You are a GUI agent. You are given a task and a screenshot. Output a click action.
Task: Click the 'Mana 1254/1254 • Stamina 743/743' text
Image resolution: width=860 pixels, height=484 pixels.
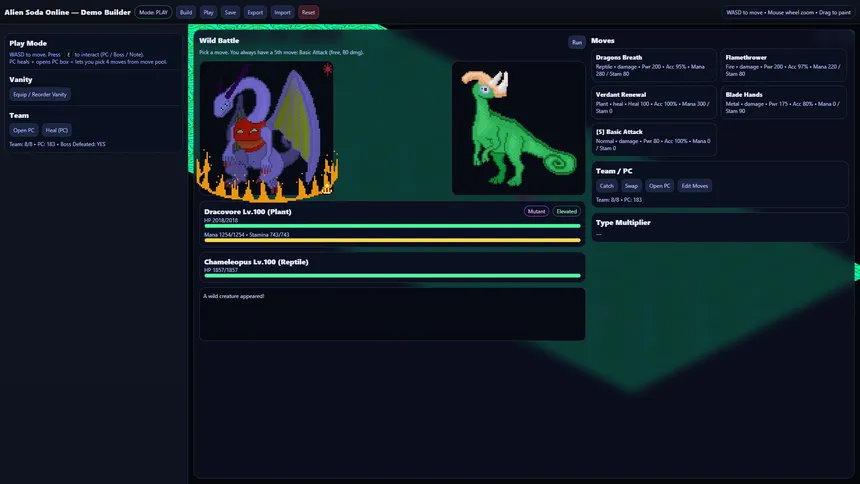[246, 234]
